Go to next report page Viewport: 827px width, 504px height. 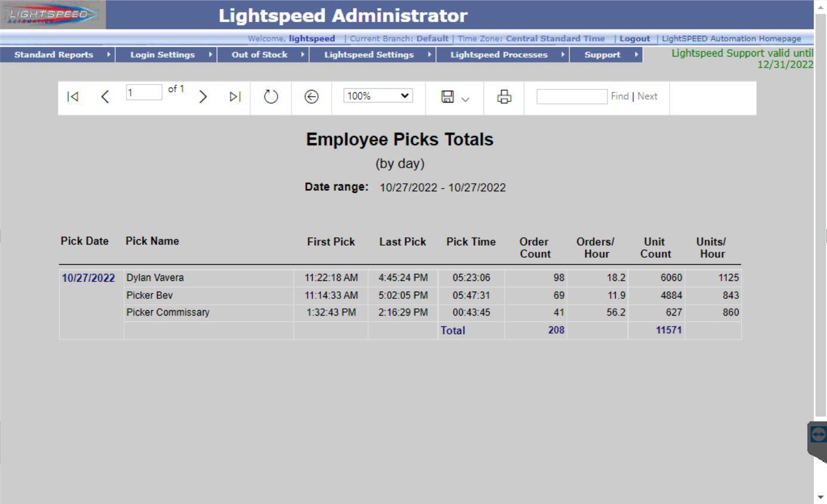203,97
